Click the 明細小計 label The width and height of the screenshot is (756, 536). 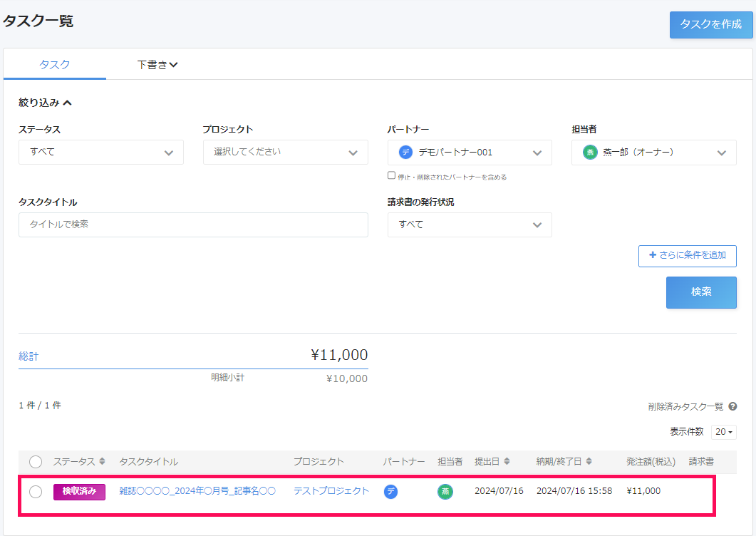pos(227,377)
